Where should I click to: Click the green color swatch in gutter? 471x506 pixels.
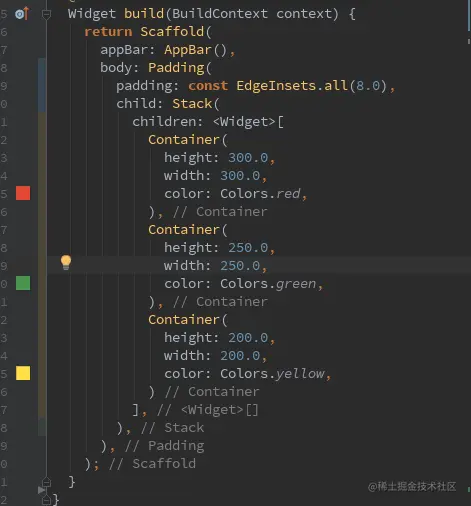(23, 283)
